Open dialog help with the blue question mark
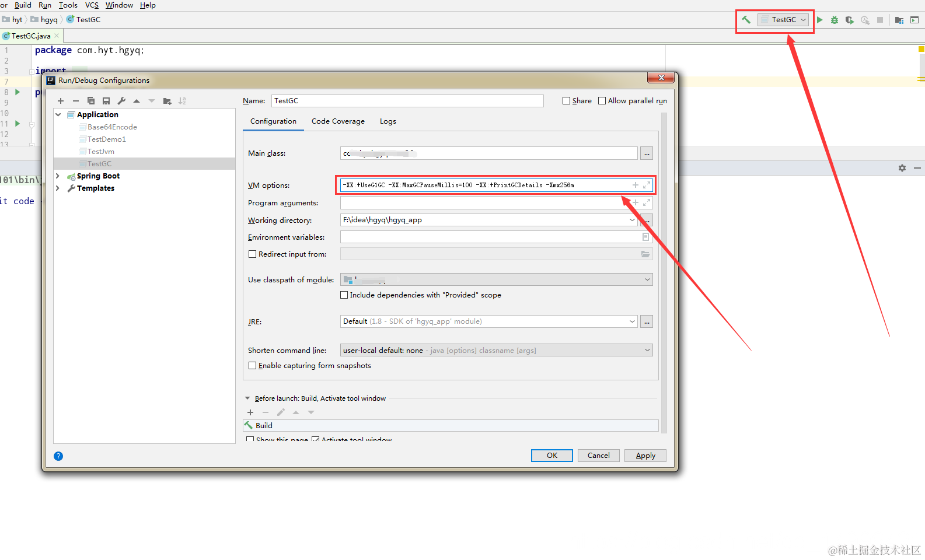 58,456
